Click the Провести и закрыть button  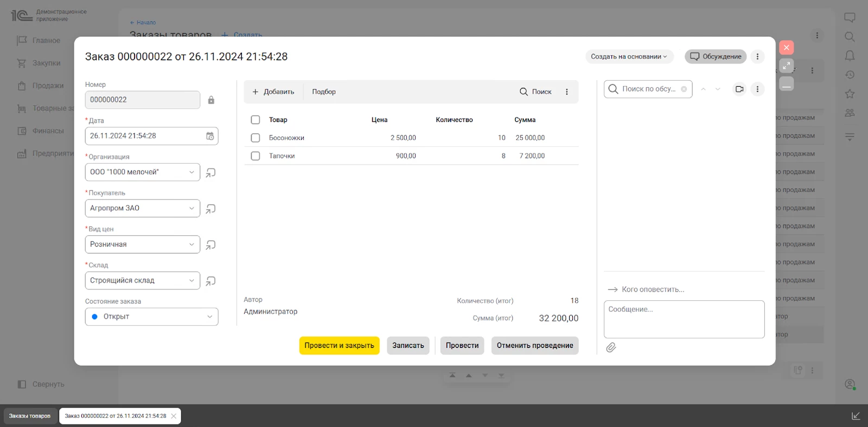tap(339, 346)
